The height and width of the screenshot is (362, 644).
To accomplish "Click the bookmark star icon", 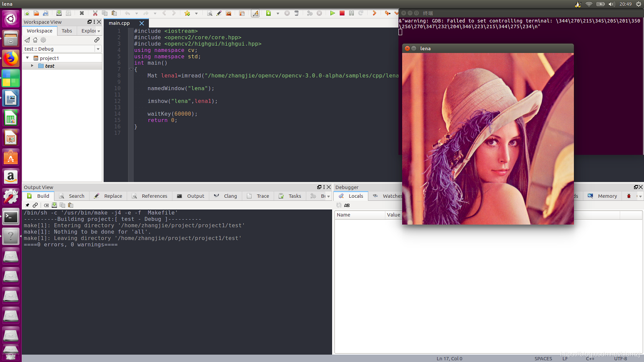I will point(187,13).
